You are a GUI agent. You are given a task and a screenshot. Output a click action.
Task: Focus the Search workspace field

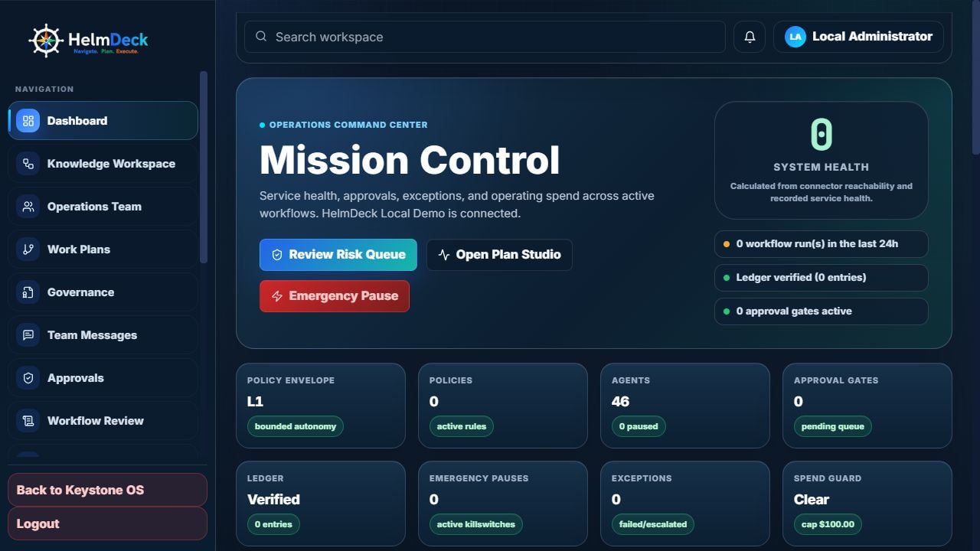click(x=485, y=37)
